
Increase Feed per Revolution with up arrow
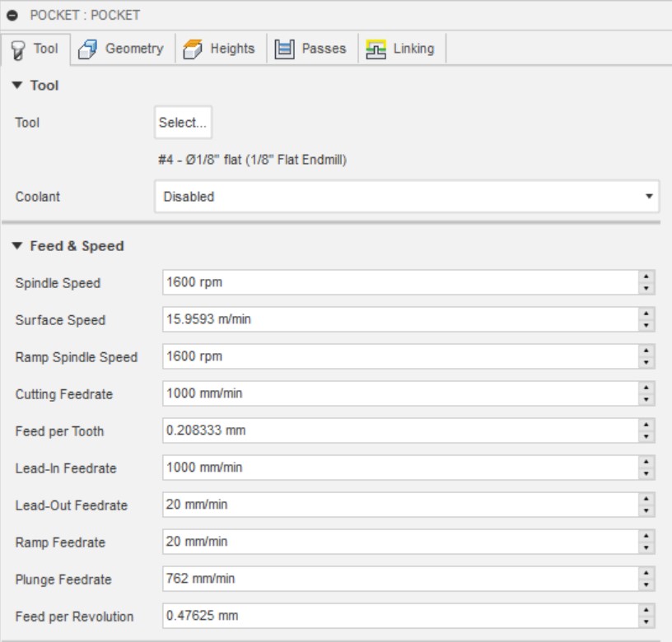(646, 610)
